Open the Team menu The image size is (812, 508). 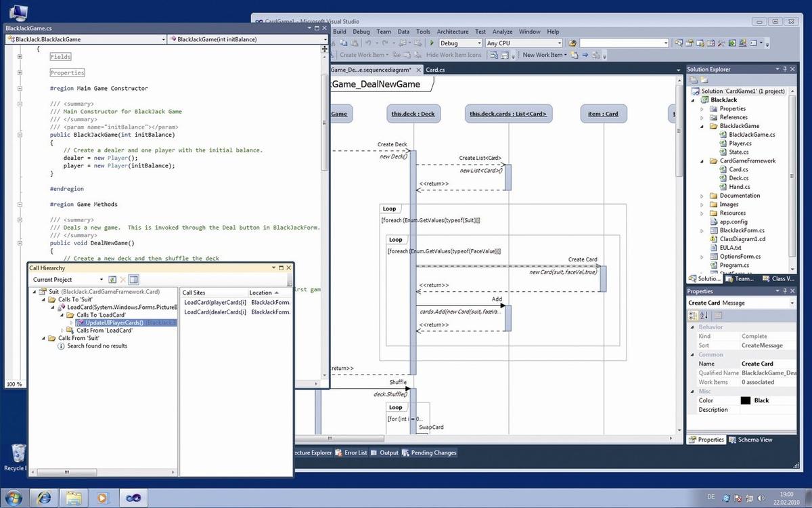[x=384, y=32]
